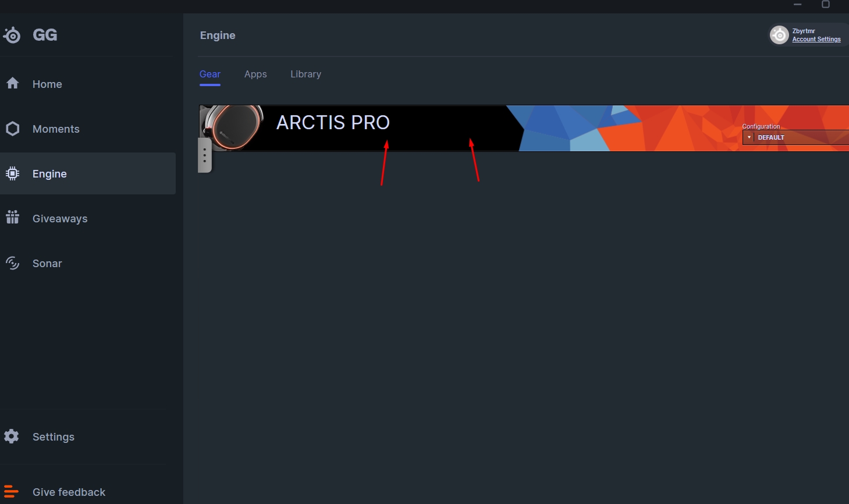Open the Account Settings link
This screenshot has width=849, height=504.
pos(816,40)
